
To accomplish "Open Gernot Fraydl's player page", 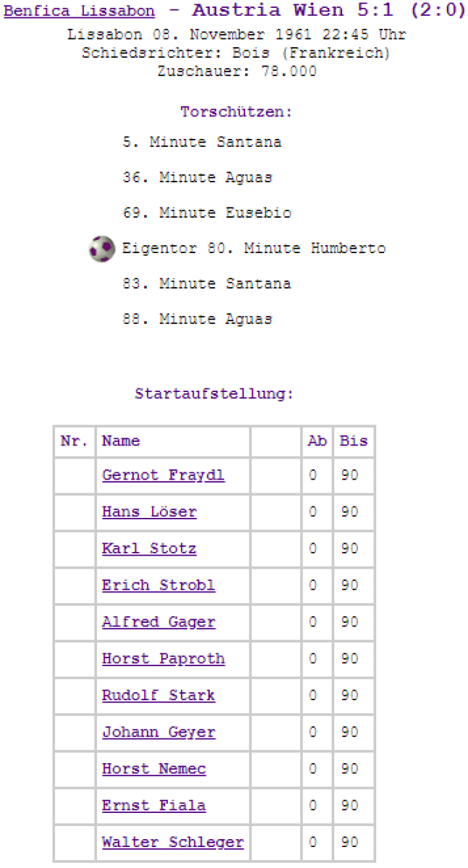I will pyautogui.click(x=163, y=475).
